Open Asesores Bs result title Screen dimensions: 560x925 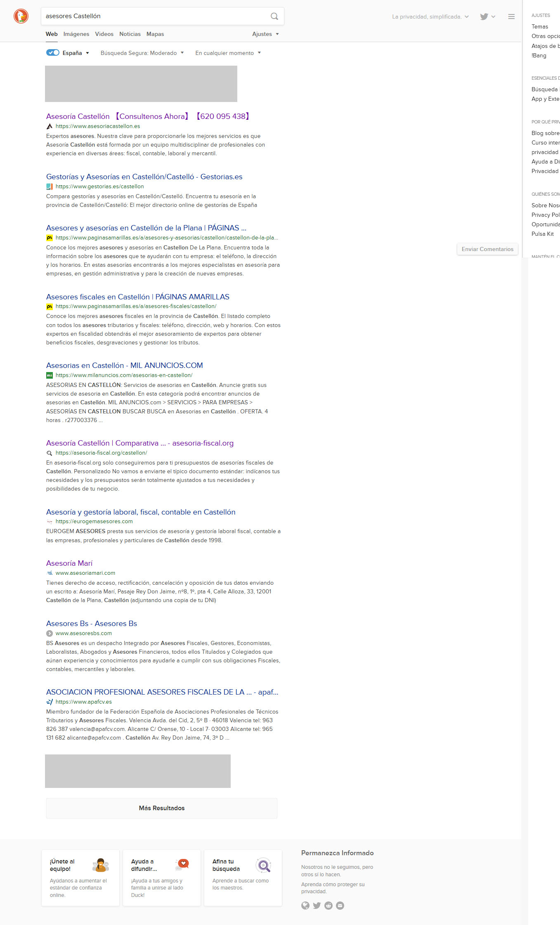(92, 624)
